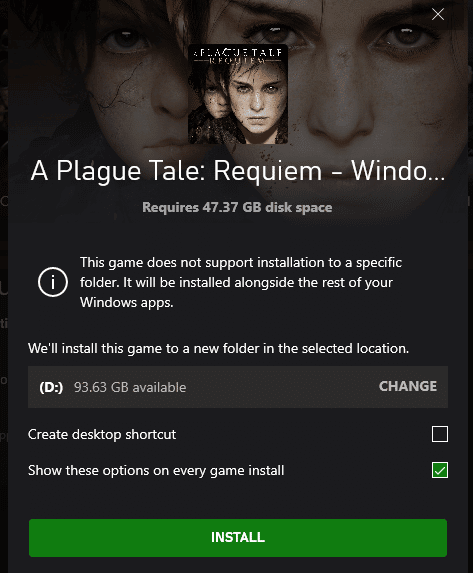Enable the Create desktop shortcut checkbox
The width and height of the screenshot is (473, 573).
(x=440, y=434)
